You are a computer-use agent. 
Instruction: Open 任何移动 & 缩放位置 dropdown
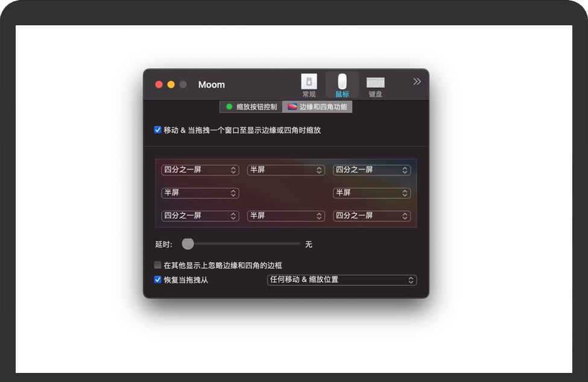pos(342,280)
